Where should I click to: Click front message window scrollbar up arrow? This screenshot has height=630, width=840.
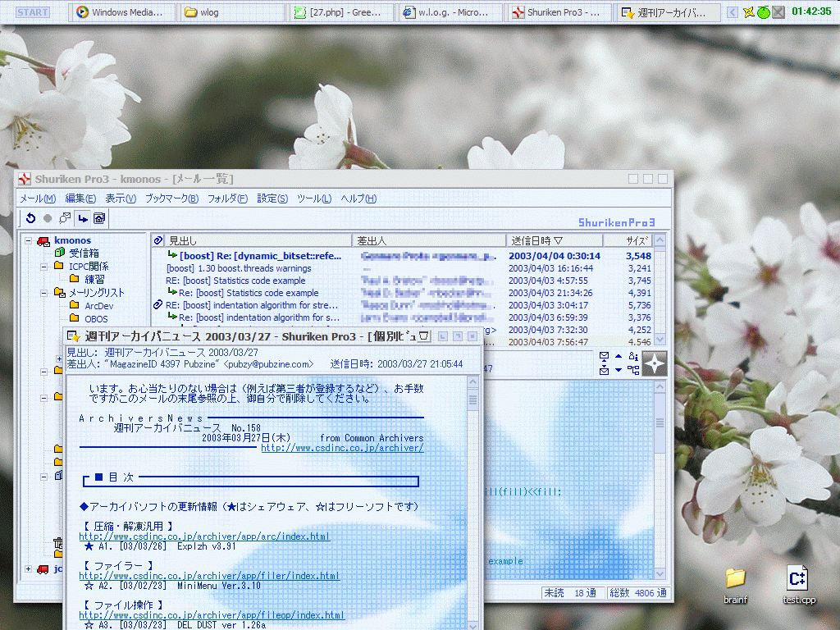[x=472, y=382]
